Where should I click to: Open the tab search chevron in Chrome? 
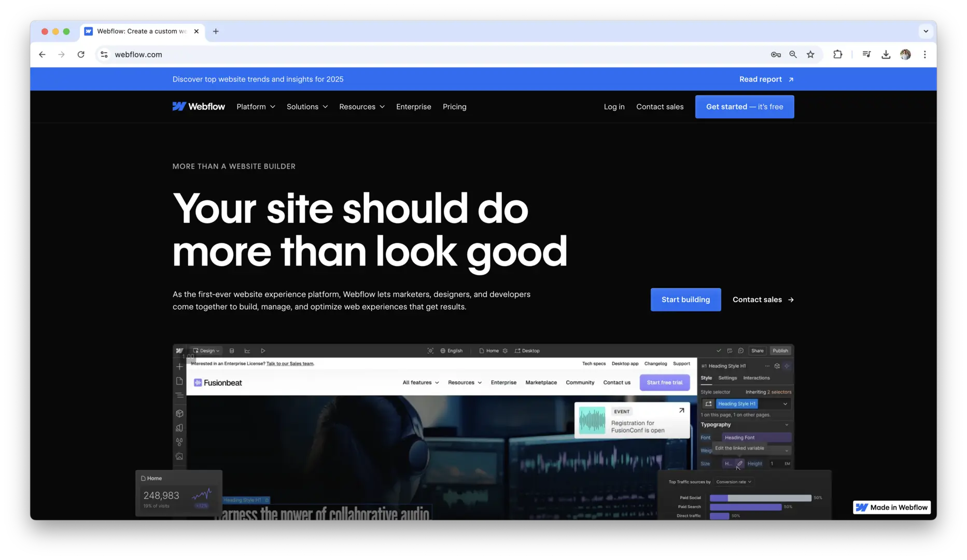pos(926,31)
